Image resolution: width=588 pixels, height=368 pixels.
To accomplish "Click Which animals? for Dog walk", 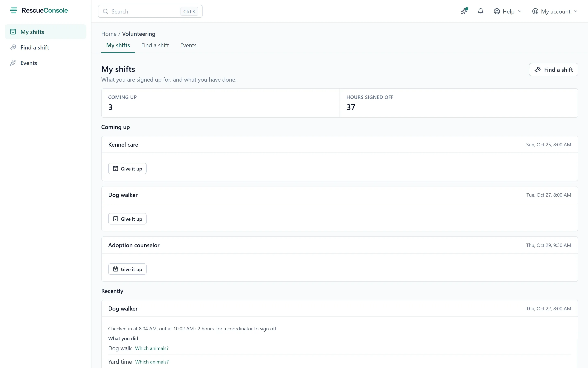I will [x=152, y=349].
